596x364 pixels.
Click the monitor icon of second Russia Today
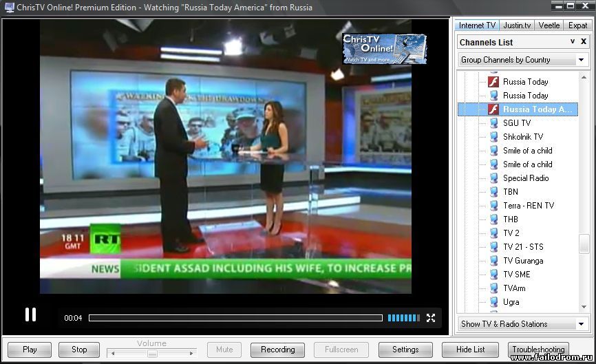[493, 96]
